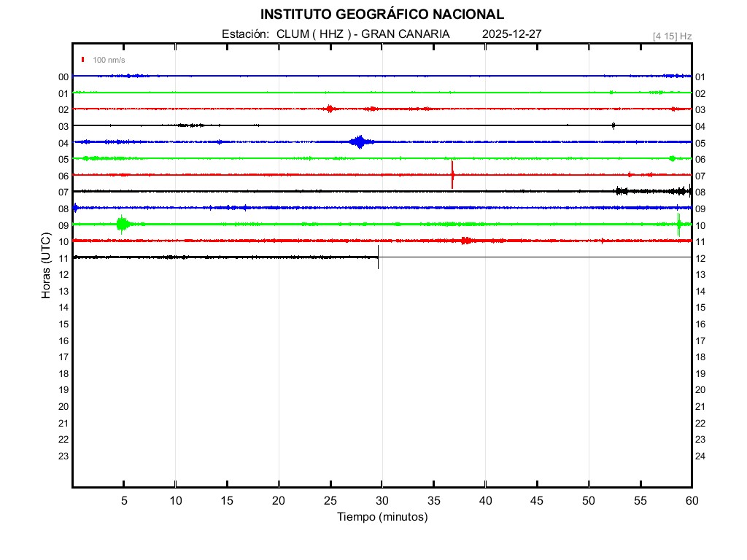Click the INSTITUTO GEOGRÁFICO NACIONAL title

(x=382, y=15)
